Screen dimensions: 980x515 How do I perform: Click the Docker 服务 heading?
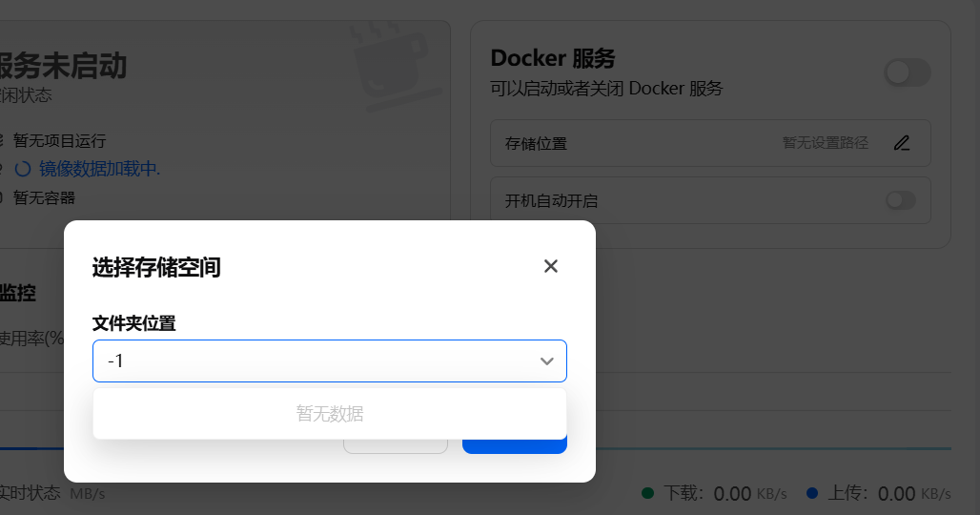(x=552, y=58)
